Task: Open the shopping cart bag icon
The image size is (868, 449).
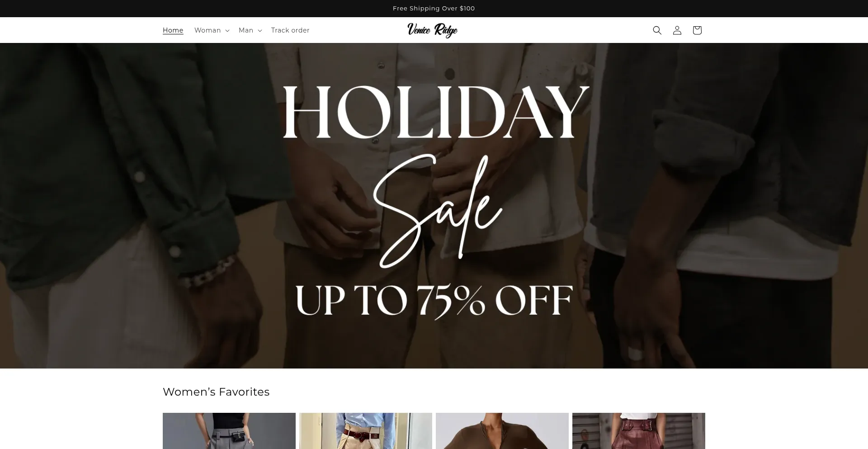Action: [x=697, y=30]
